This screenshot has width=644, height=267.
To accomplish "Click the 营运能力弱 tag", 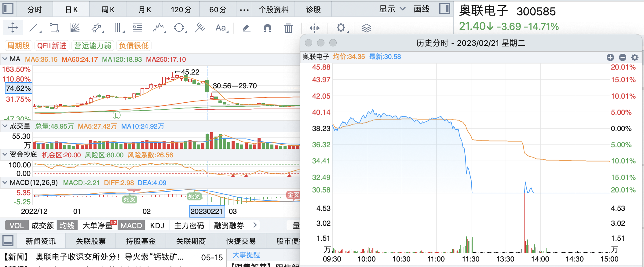I will [x=93, y=46].
